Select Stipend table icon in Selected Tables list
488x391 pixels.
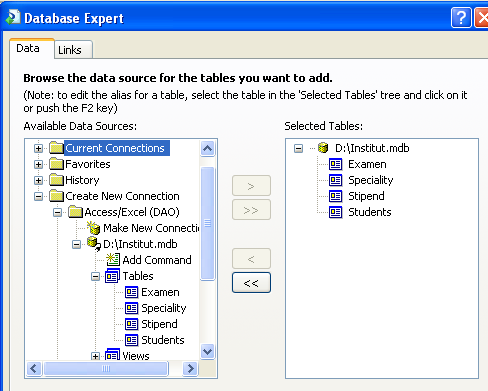(x=335, y=196)
